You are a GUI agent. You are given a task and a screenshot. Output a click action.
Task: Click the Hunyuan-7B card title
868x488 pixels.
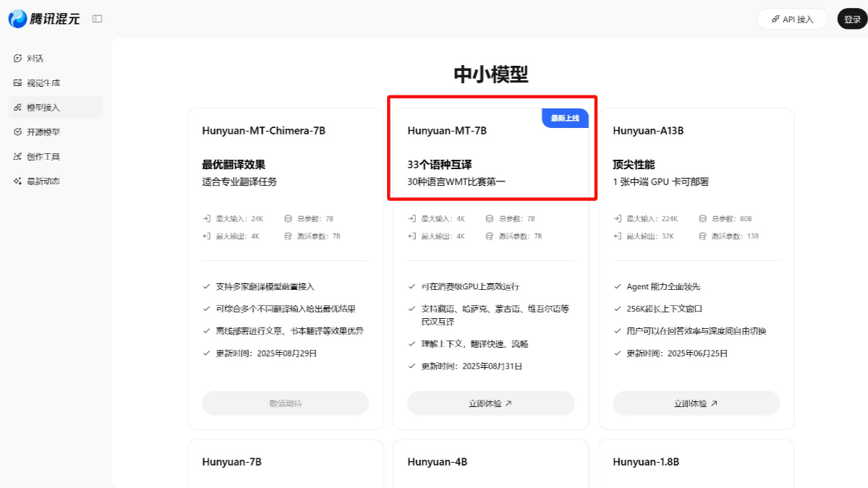click(231, 462)
